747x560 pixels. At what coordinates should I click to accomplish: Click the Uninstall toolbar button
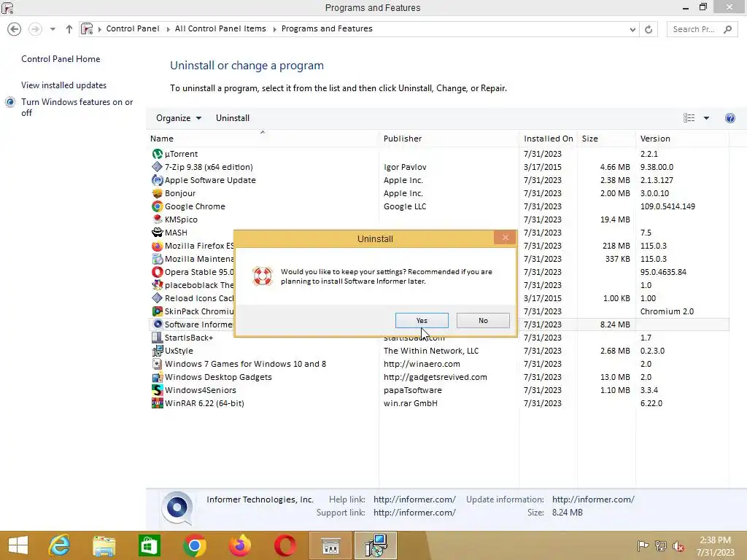pyautogui.click(x=233, y=118)
